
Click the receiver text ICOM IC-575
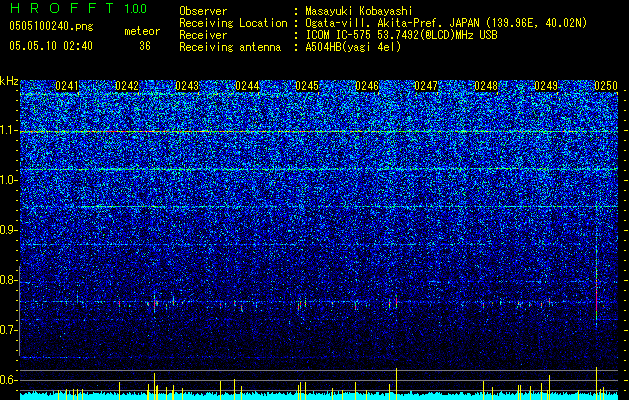(x=339, y=35)
